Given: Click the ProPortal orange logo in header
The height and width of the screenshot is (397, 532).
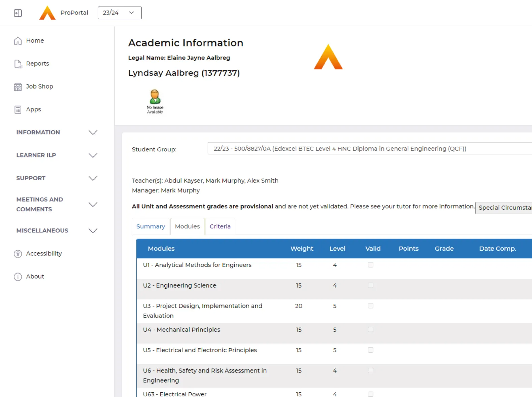Looking at the screenshot, I should click(x=47, y=13).
